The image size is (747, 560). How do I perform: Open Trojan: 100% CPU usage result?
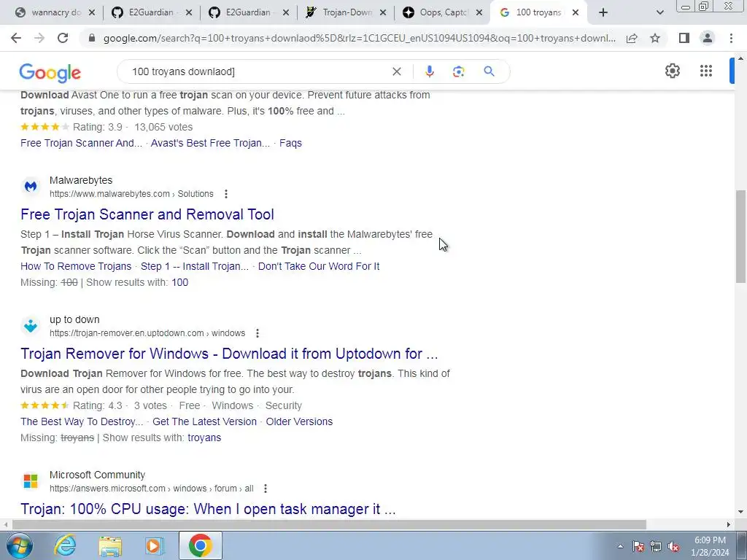pos(208,509)
